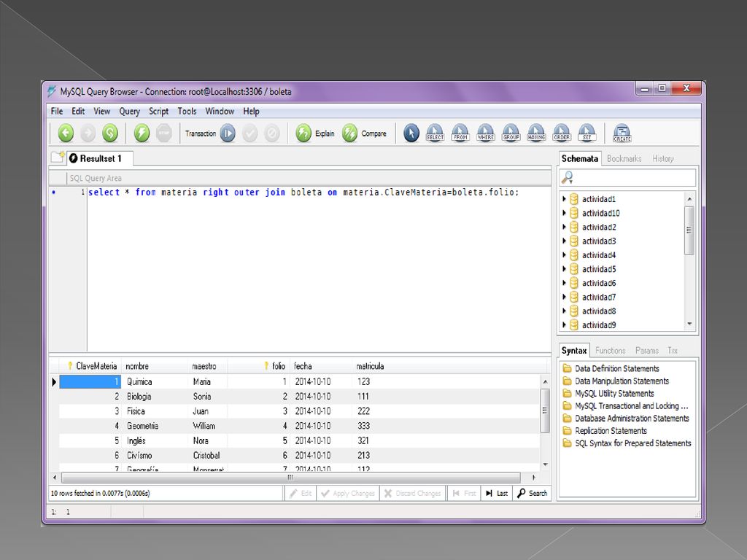Image resolution: width=747 pixels, height=560 pixels.
Task: Select the mouse pointer tool icon
Action: (x=411, y=133)
